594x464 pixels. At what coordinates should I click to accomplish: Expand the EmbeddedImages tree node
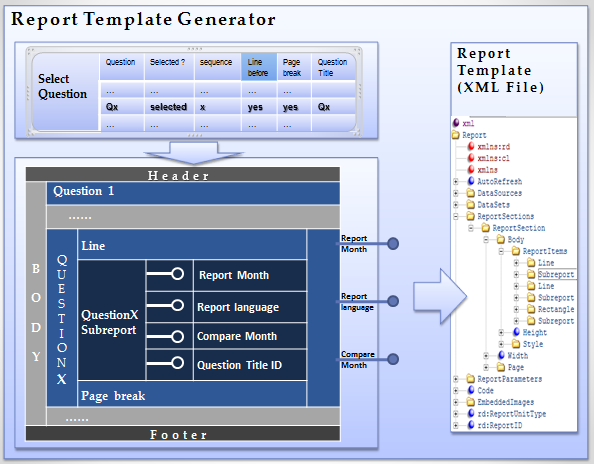pyautogui.click(x=456, y=402)
